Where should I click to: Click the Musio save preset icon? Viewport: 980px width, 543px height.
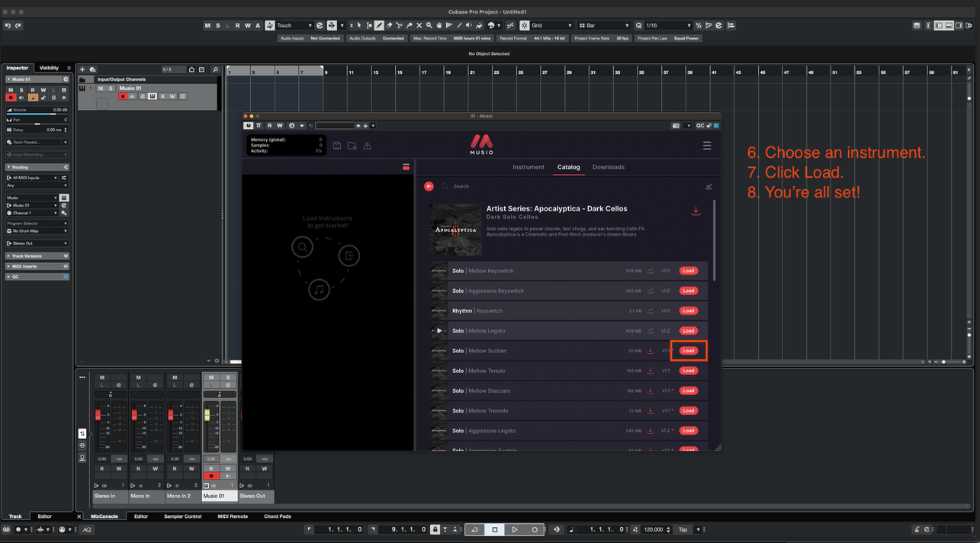point(336,146)
